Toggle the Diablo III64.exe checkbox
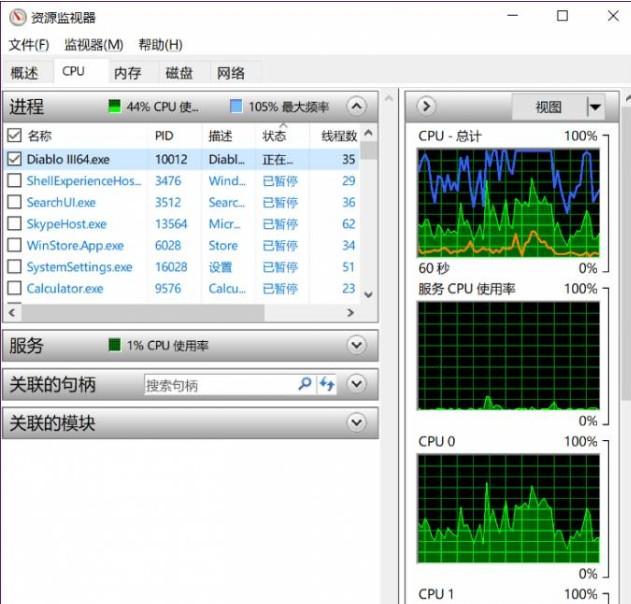This screenshot has width=631, height=604. pos(14,159)
